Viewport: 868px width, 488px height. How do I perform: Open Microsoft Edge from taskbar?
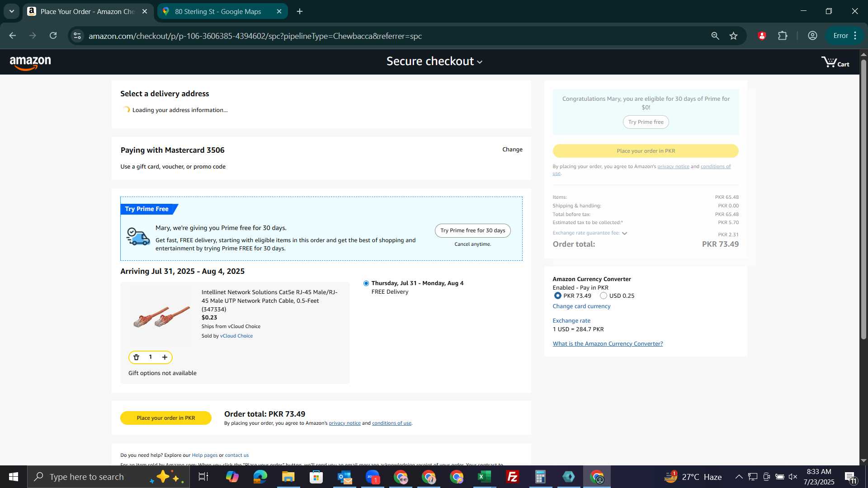(260, 477)
